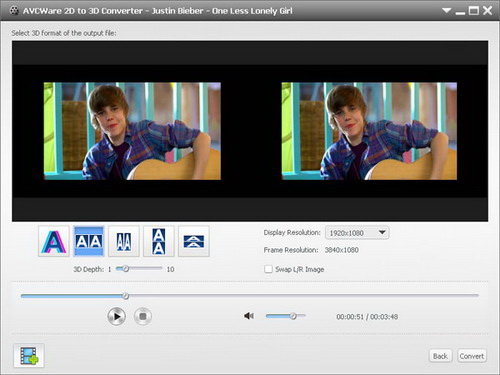Close the AVCWare converter window

[488, 11]
